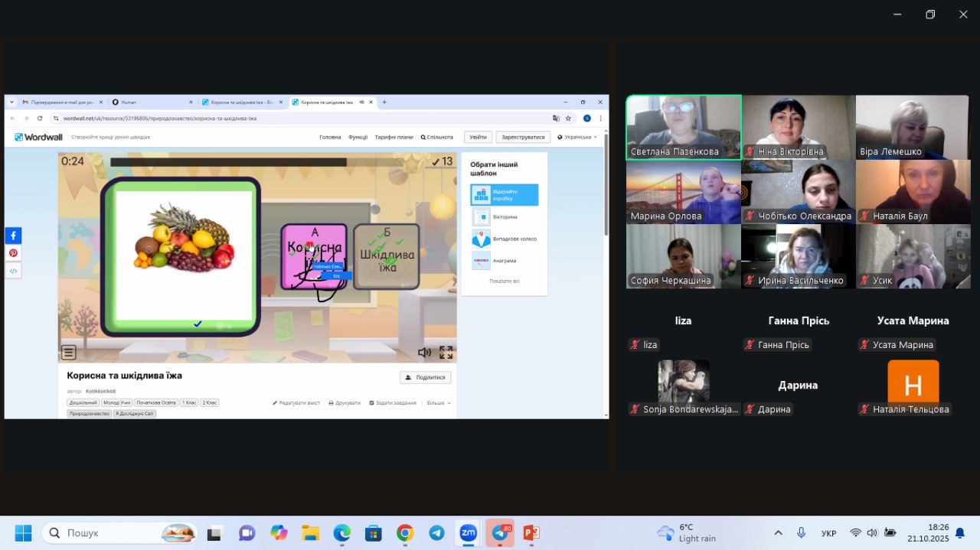Select the 'Вікторина' template thumbnail
This screenshot has height=550, width=980.
481,217
